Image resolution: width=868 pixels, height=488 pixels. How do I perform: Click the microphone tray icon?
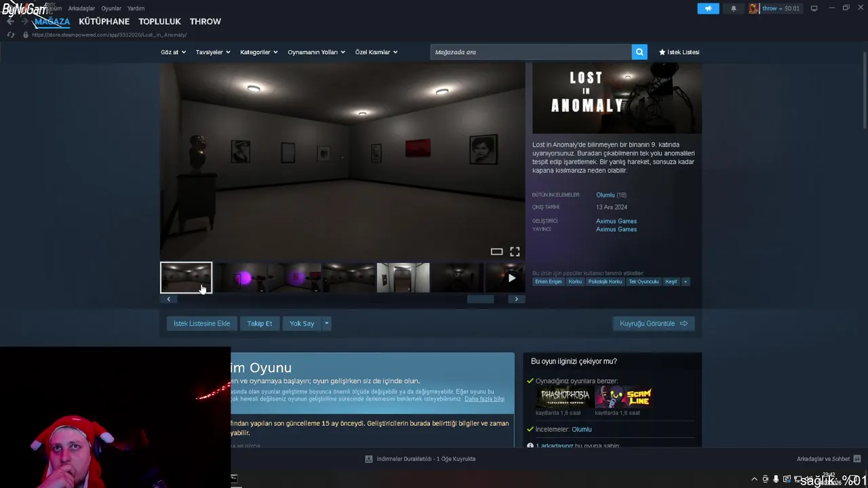click(776, 479)
